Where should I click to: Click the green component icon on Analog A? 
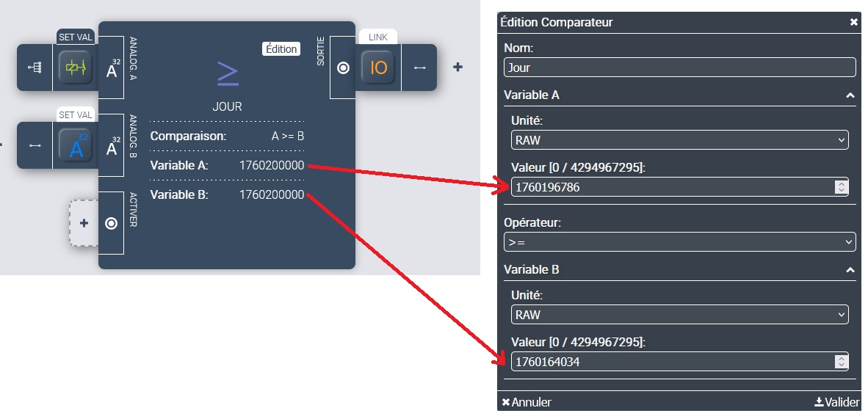(76, 67)
